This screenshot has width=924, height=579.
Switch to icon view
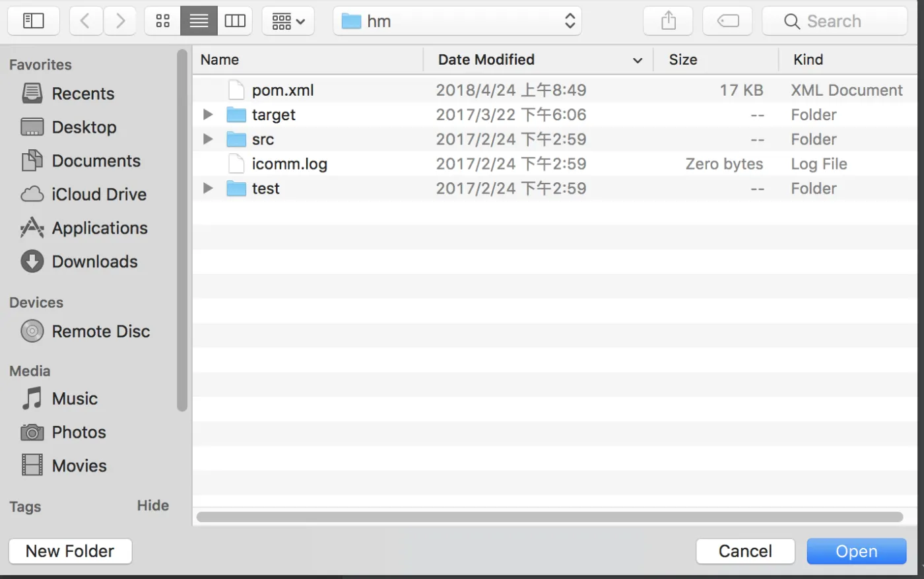[x=163, y=21]
